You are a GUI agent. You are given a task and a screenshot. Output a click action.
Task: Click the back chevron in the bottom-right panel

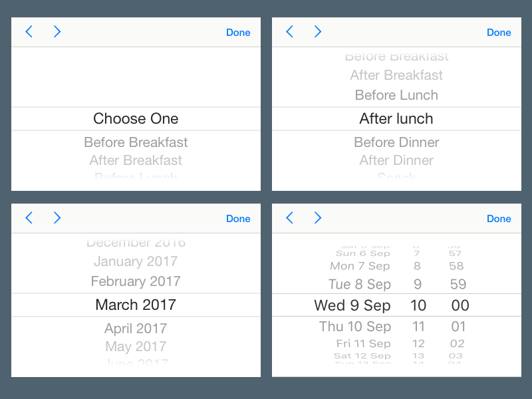[x=289, y=217]
